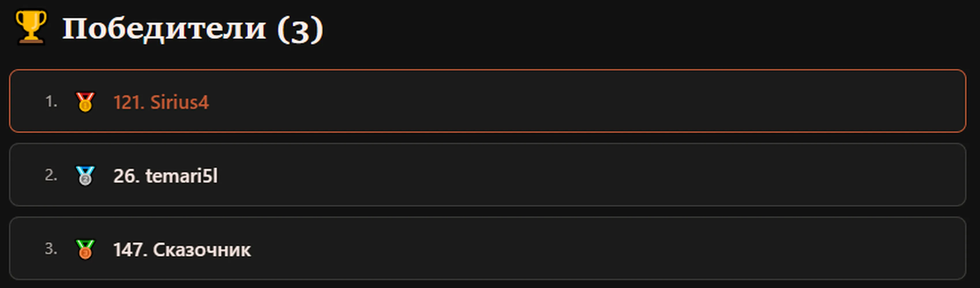Click the silver medal icon beside temari5l
The height and width of the screenshot is (288, 980).
pyautogui.click(x=85, y=175)
